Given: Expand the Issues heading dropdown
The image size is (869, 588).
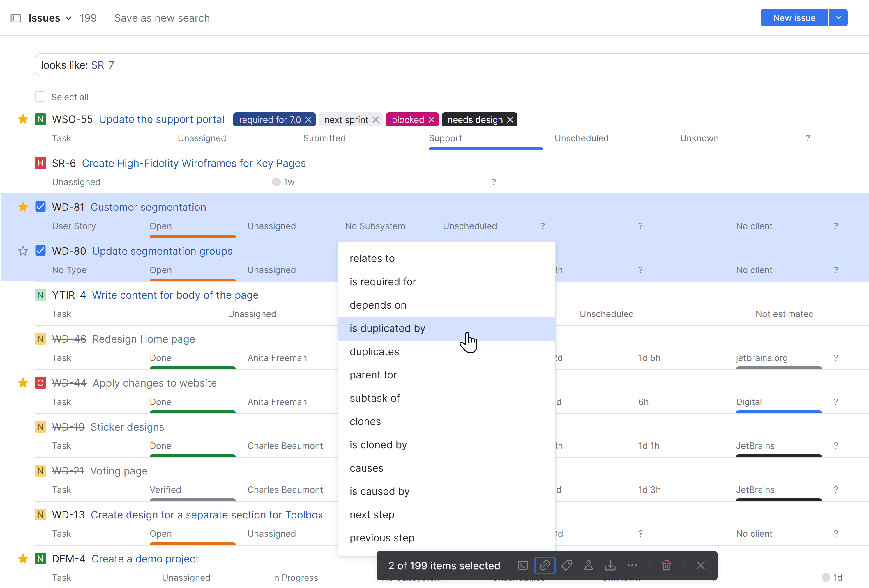Looking at the screenshot, I should [x=68, y=18].
